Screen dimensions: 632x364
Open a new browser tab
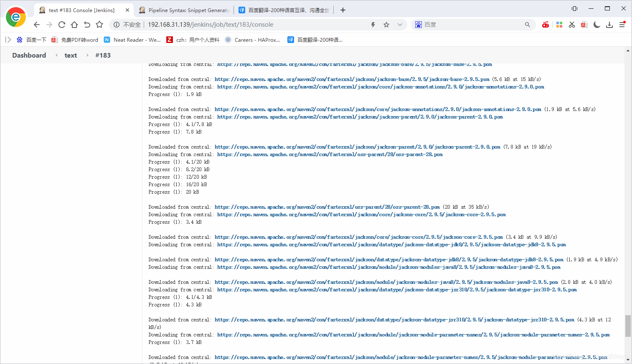(343, 10)
